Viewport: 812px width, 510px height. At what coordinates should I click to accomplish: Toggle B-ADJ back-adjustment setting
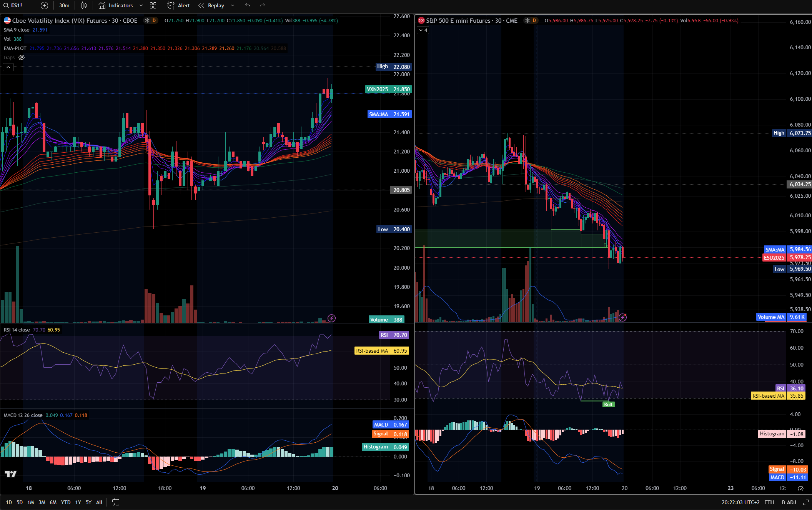point(789,502)
